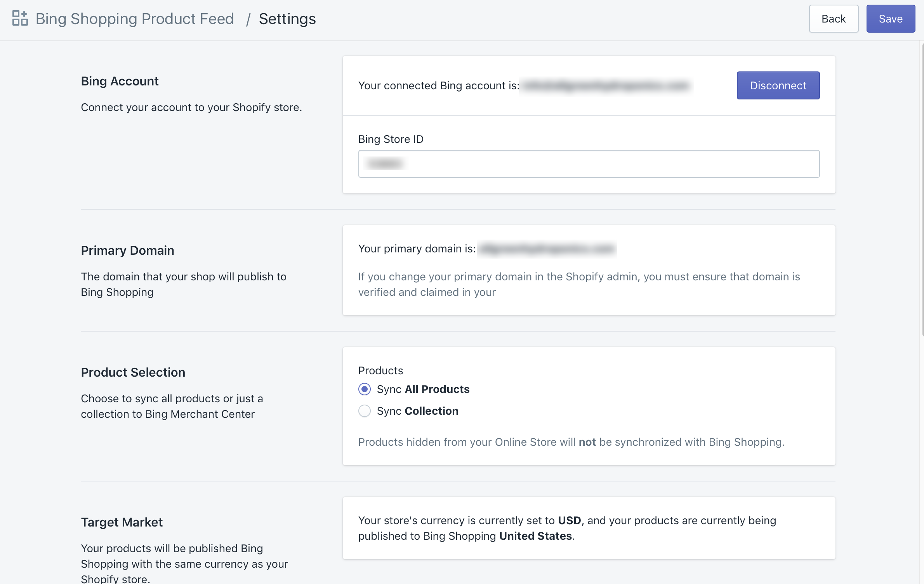Disconnect the connected Bing account
The height and width of the screenshot is (584, 924).
click(x=778, y=85)
